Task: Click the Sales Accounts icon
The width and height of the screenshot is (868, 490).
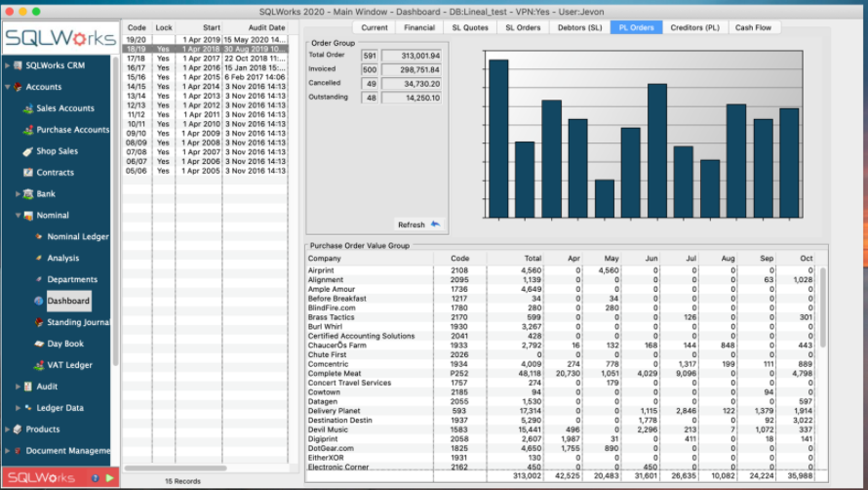Action: 28,108
